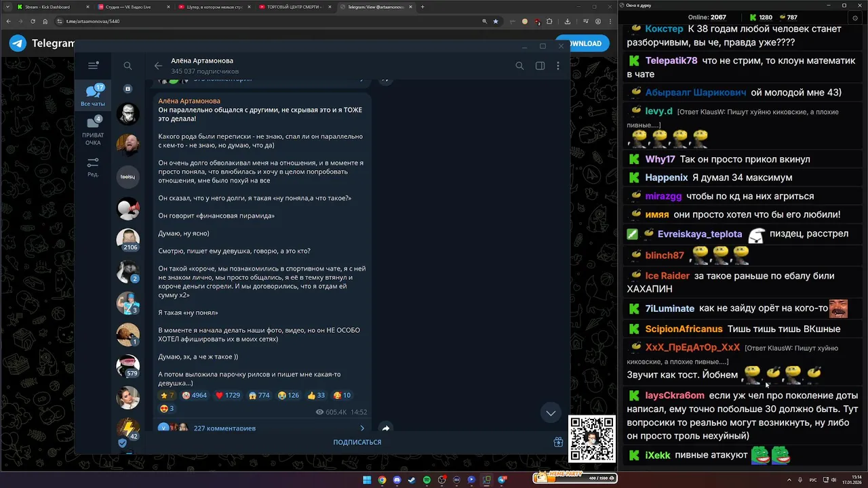Image resolution: width=868 pixels, height=488 pixels.
Task: Click ПОДПИСАТЬСЯ to subscribe to channel
Action: pos(357,442)
